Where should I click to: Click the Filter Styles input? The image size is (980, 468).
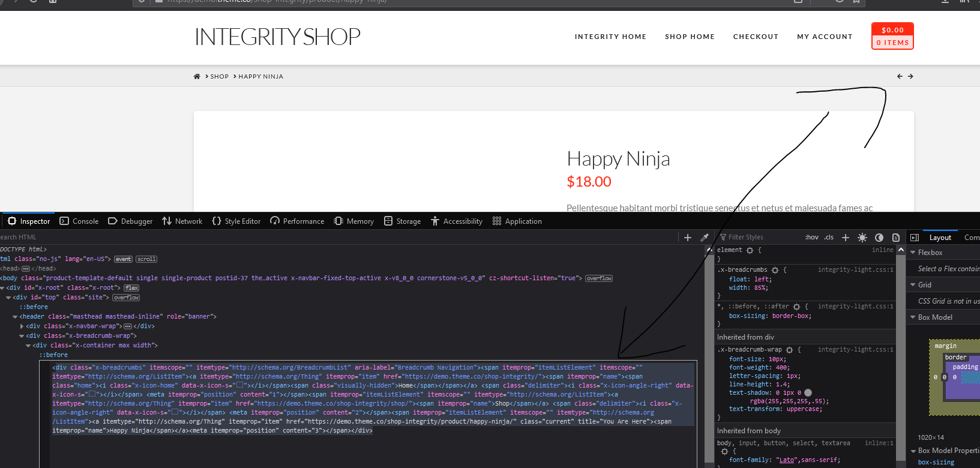click(759, 237)
